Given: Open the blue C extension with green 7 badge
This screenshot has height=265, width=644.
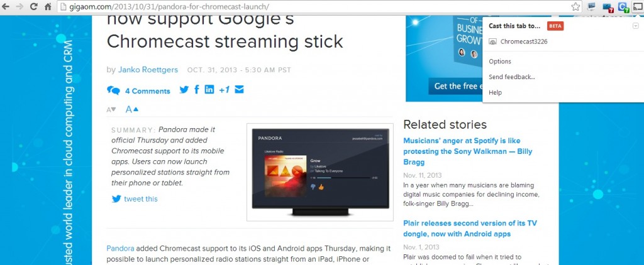Looking at the screenshot, I should pos(624,7).
